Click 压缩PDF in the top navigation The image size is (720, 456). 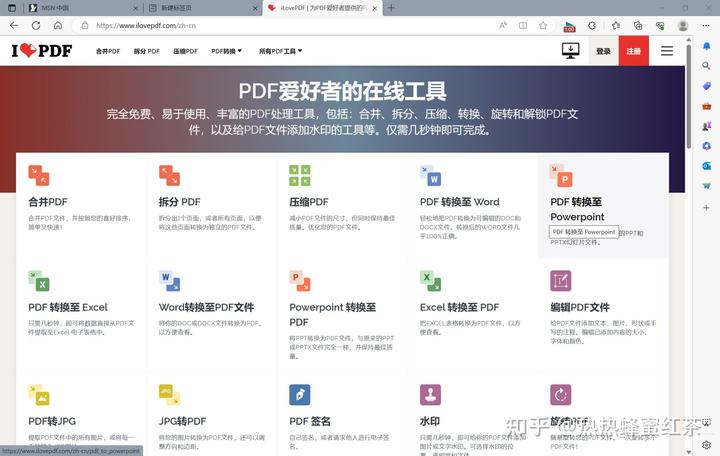[x=185, y=51]
